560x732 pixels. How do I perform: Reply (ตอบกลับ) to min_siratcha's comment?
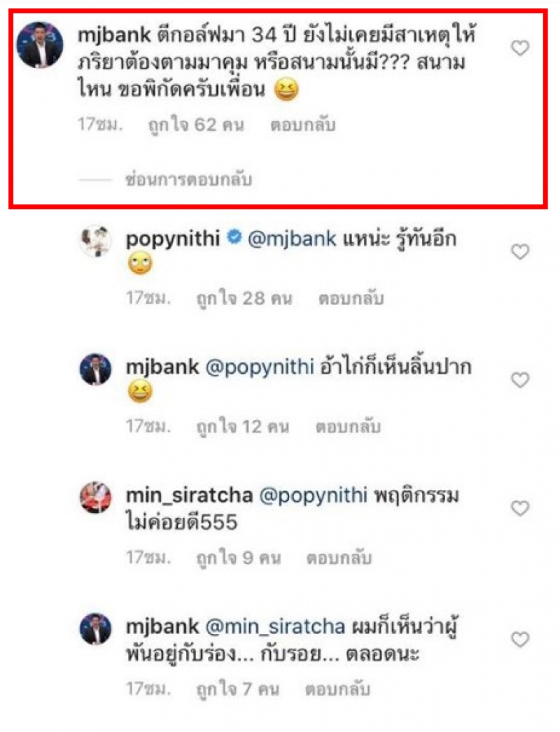click(x=339, y=558)
